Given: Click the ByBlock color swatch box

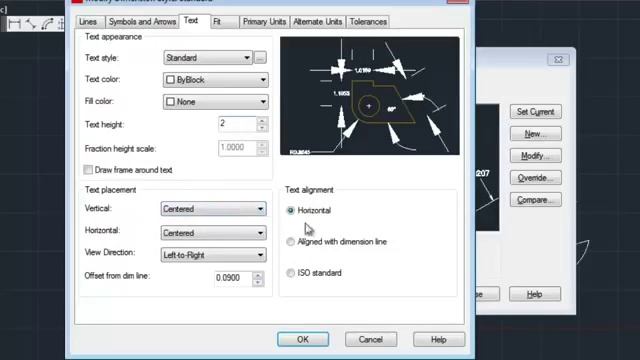Looking at the screenshot, I should pyautogui.click(x=170, y=80).
